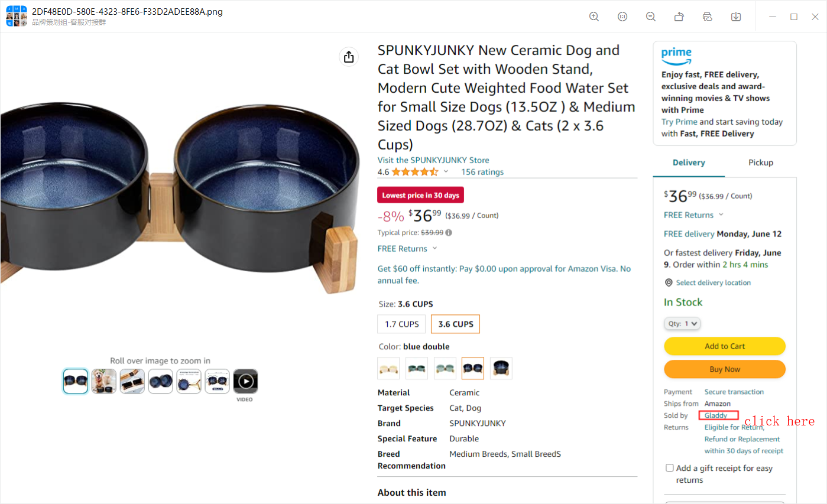Rotate the image
The image size is (827, 504).
[x=679, y=17]
